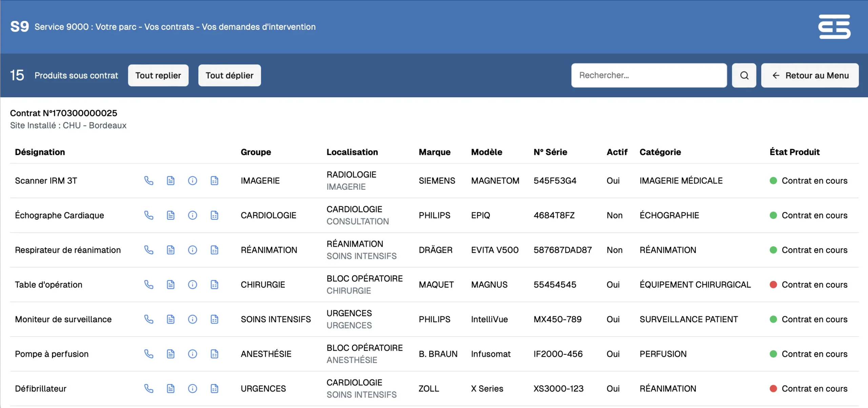The image size is (868, 408).
Task: Show info icon for Table d'opération
Action: [192, 284]
